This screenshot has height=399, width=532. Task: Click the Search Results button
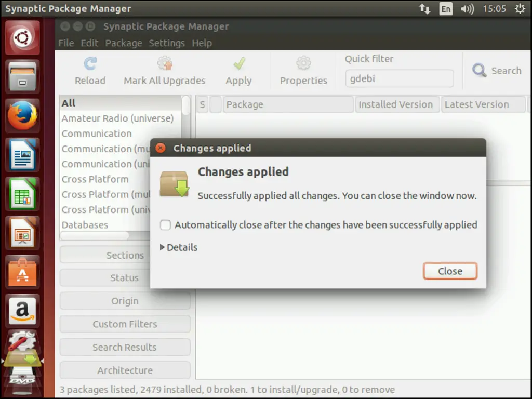click(125, 347)
